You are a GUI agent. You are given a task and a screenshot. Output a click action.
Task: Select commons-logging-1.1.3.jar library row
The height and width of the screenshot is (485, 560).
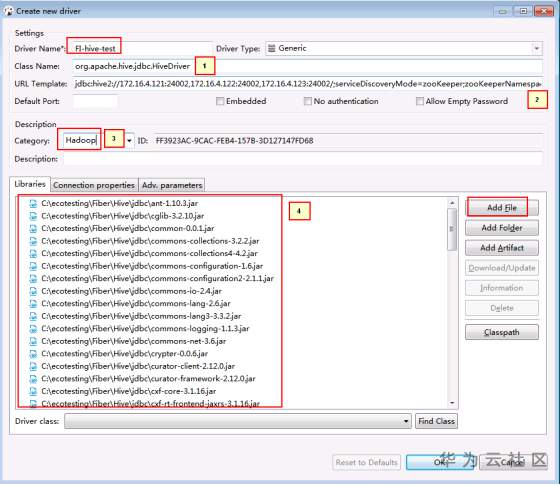(x=145, y=329)
